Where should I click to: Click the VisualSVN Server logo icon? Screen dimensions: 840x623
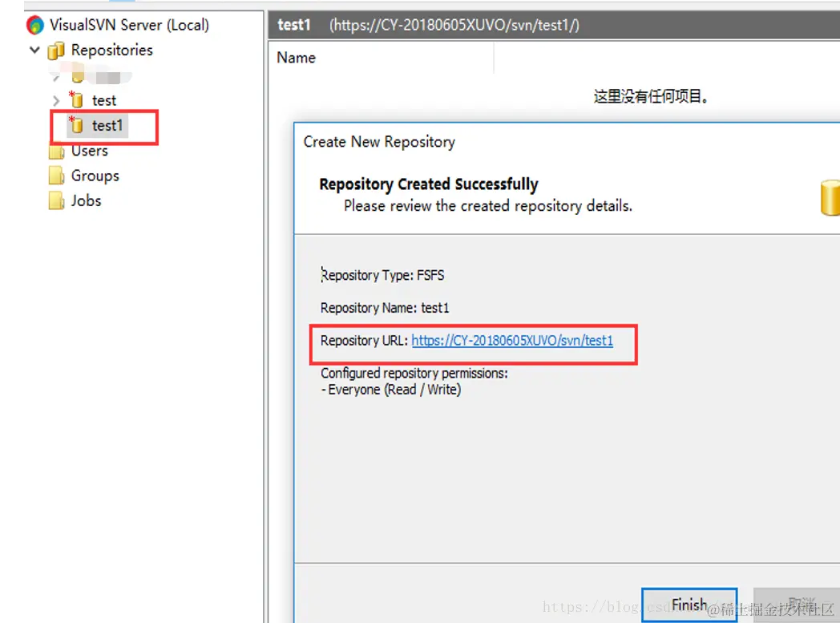[34, 25]
